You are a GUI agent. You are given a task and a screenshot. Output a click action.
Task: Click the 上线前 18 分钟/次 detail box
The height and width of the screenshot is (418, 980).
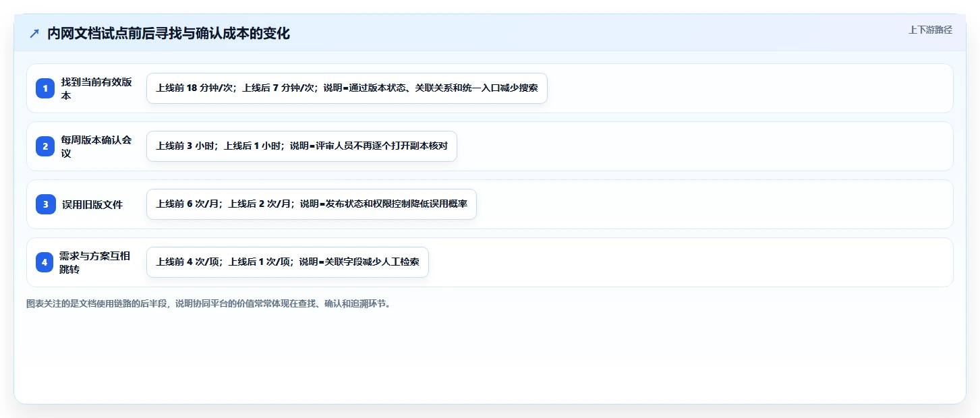coord(347,88)
